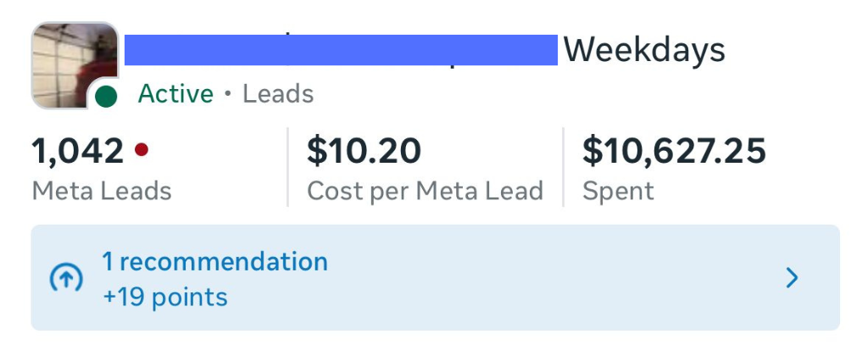This screenshot has width=868, height=345.
Task: Open the light blue recommendation banner
Action: point(509,278)
